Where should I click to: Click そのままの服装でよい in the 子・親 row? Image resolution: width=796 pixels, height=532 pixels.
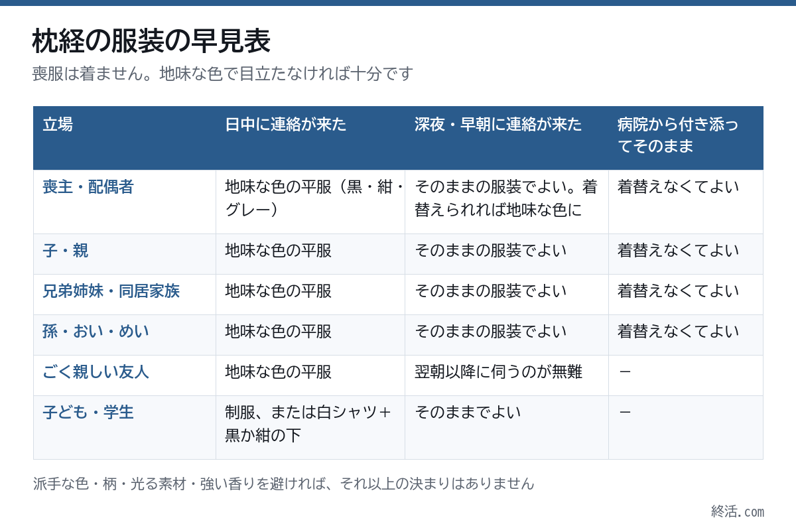click(x=507, y=254)
